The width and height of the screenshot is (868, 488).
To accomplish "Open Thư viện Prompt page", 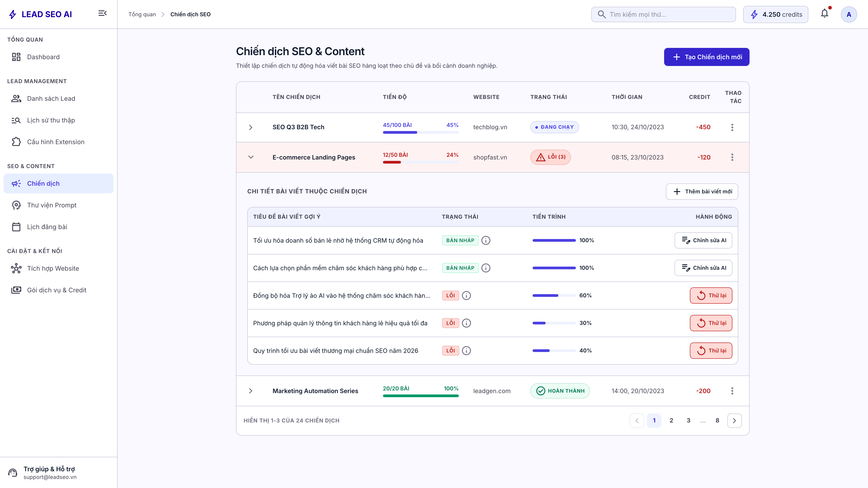I will 59,205.
